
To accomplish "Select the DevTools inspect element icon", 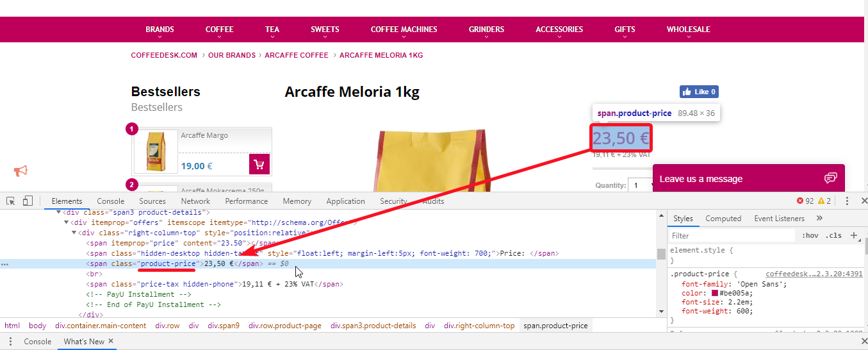I will (x=11, y=201).
